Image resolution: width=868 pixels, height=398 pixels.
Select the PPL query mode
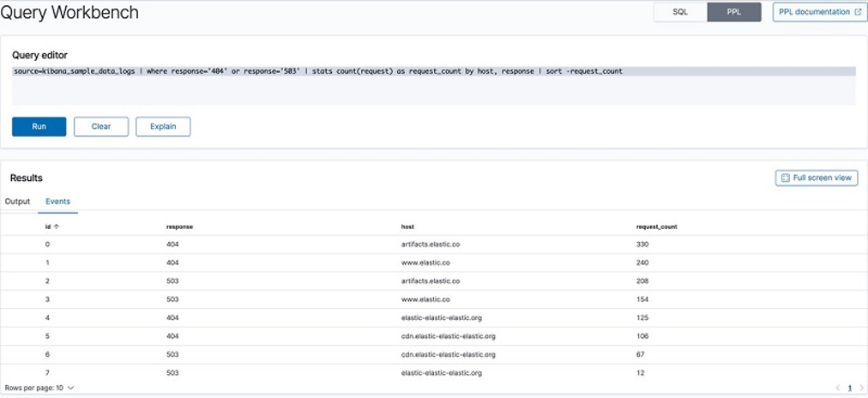click(734, 12)
